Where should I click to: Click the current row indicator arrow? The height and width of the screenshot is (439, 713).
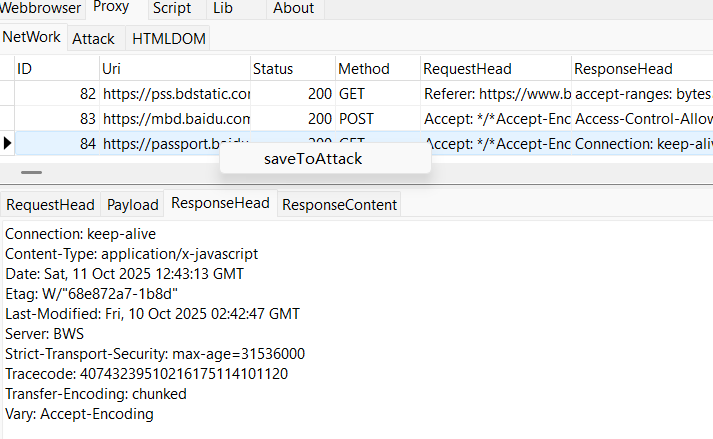tap(8, 143)
